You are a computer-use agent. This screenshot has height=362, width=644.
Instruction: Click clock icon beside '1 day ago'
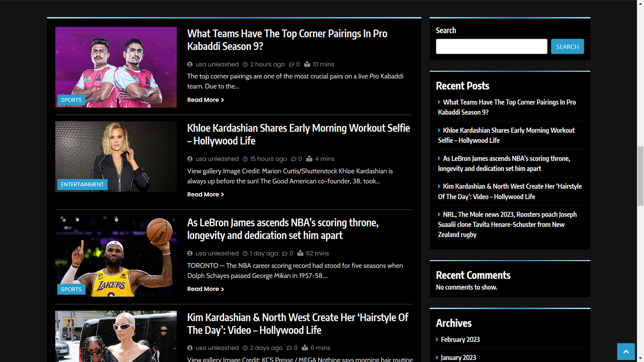[245, 253]
